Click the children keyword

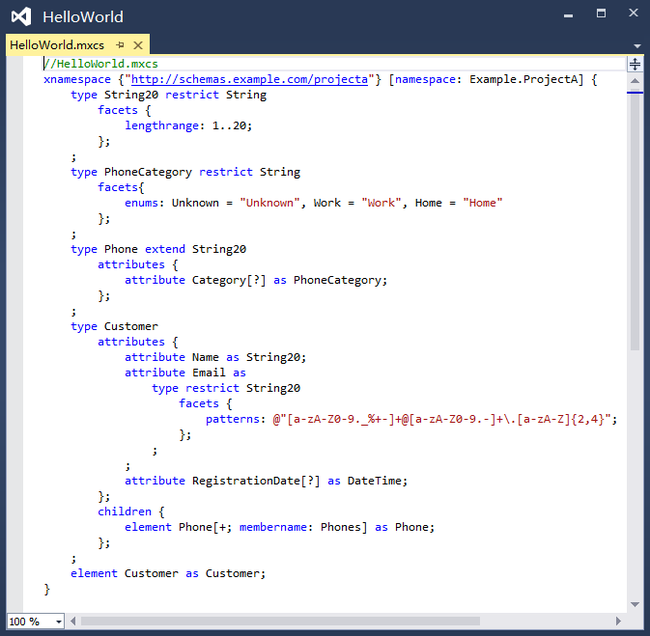[124, 512]
